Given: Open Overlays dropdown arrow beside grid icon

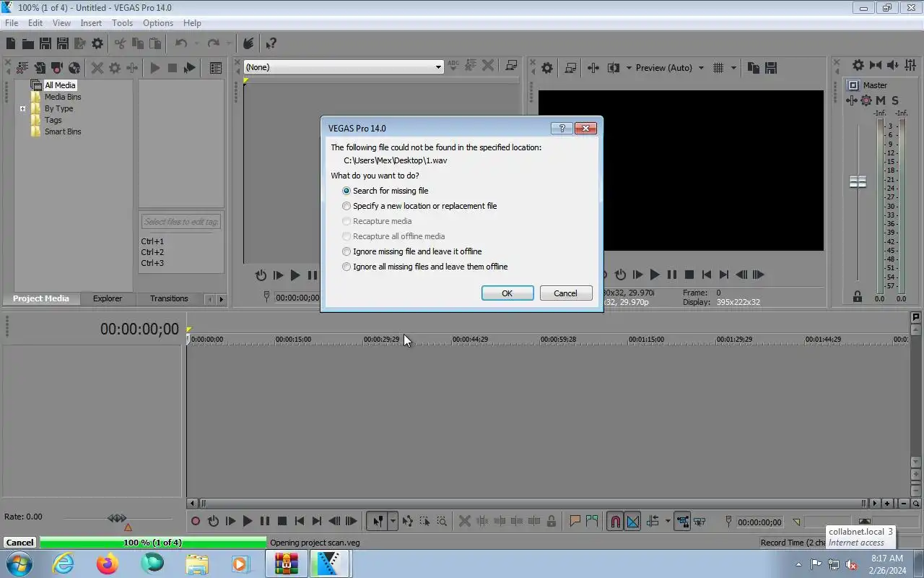Looking at the screenshot, I should [733, 68].
